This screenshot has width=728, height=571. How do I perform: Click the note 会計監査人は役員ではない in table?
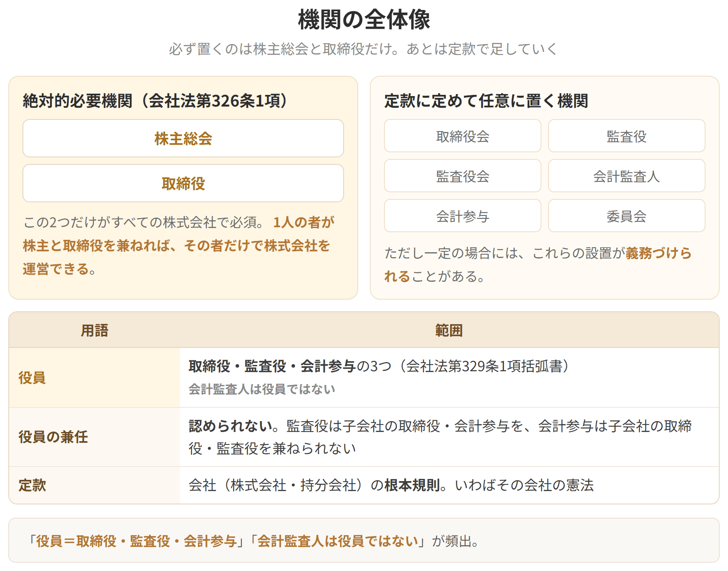tap(262, 389)
